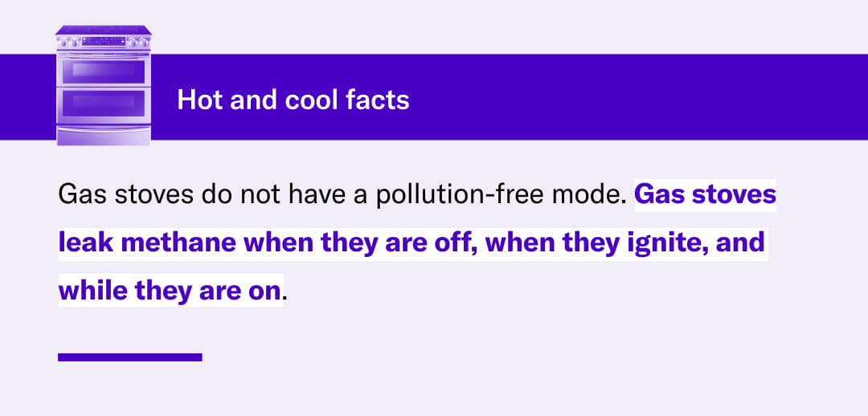Image resolution: width=868 pixels, height=416 pixels.
Task: Select the "Hot and cool facts" heading
Action: pos(293,100)
